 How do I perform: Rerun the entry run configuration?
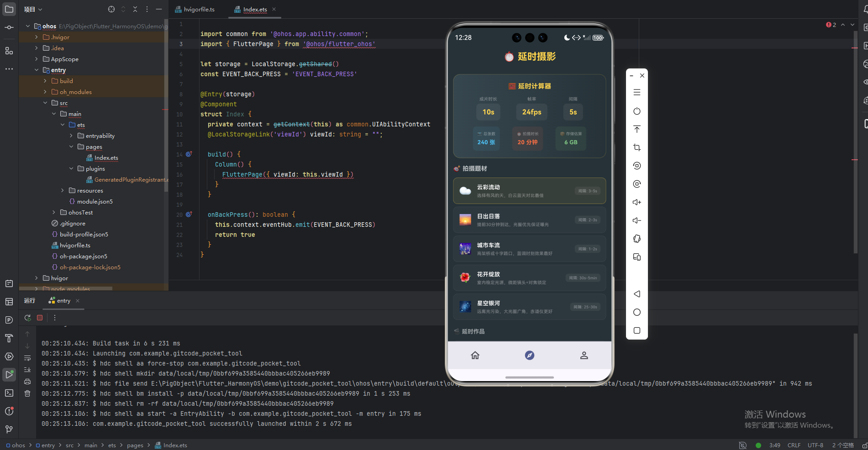tap(28, 318)
